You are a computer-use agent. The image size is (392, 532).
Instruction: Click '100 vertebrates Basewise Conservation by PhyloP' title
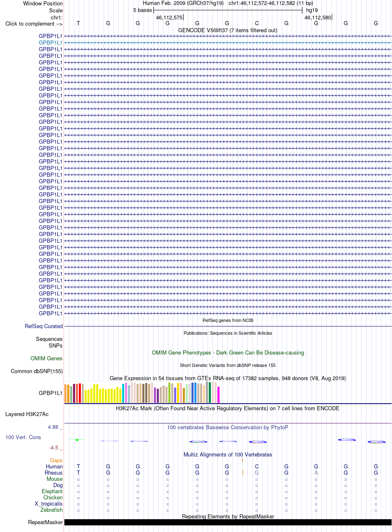(228, 427)
